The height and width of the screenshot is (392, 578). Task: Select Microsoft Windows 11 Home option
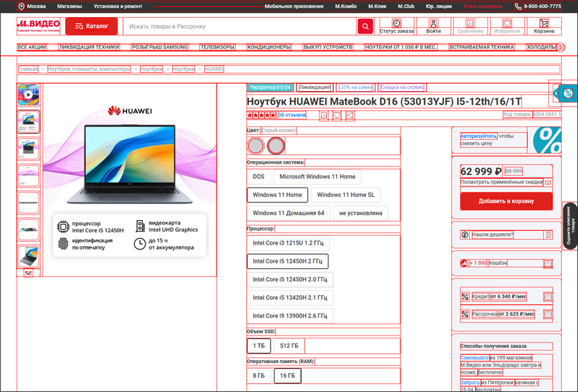(x=318, y=177)
